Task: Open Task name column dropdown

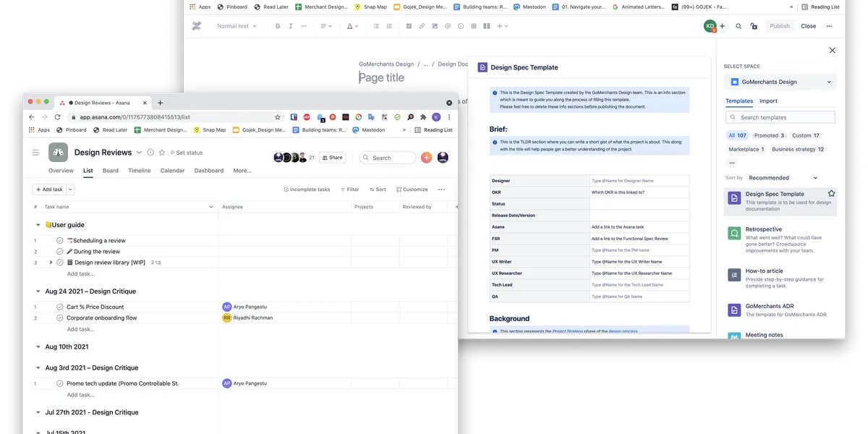Action: (211, 207)
